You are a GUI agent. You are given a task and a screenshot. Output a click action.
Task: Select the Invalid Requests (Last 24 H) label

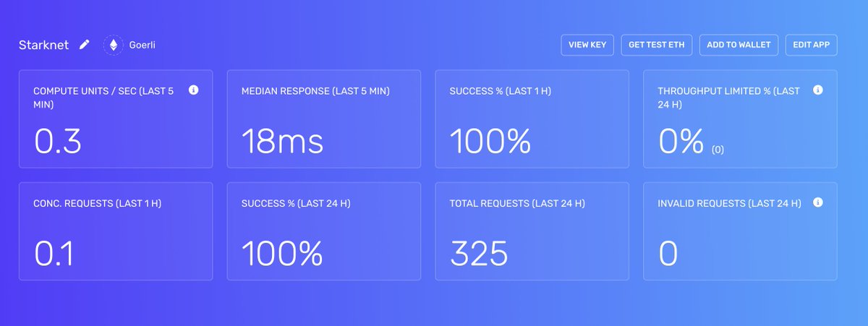pos(730,204)
